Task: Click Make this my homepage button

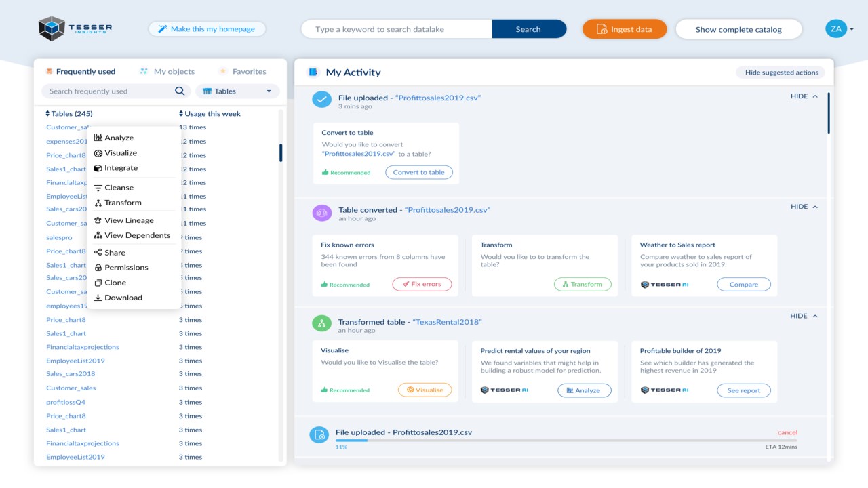Action: [x=207, y=29]
